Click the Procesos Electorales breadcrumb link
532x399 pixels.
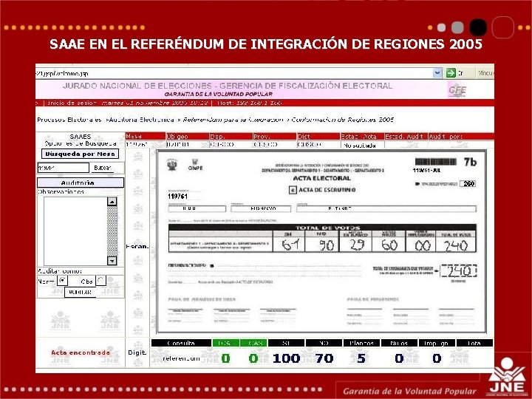point(69,120)
